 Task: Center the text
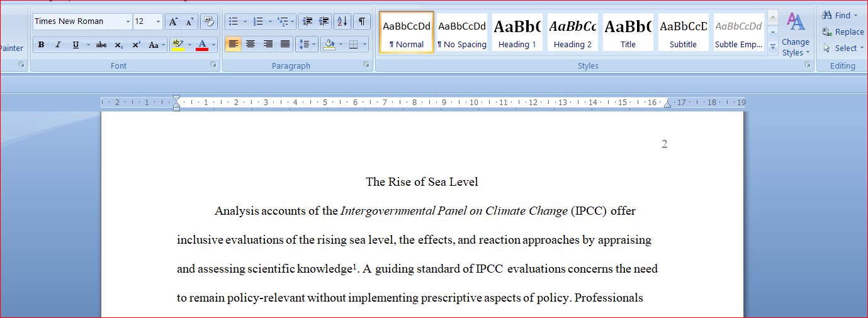pos(251,44)
